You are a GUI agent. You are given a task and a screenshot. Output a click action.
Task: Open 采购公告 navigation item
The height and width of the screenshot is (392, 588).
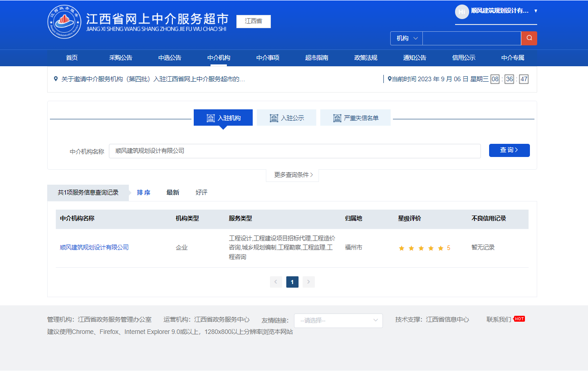click(x=121, y=58)
